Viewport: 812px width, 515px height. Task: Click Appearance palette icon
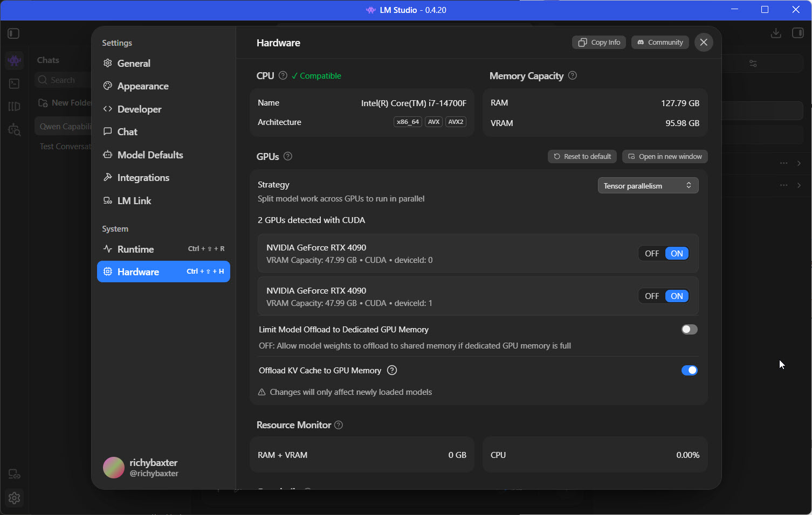pos(108,86)
